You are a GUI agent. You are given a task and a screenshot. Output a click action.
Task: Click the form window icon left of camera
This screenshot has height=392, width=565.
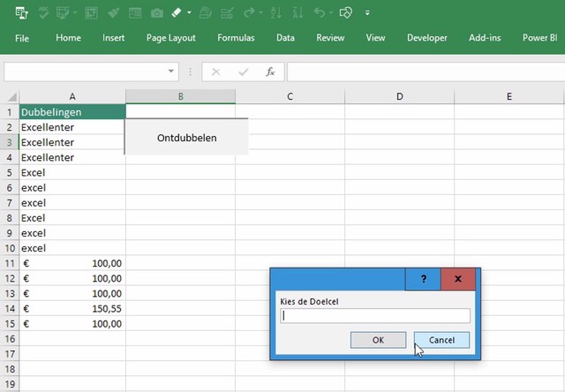(x=135, y=13)
